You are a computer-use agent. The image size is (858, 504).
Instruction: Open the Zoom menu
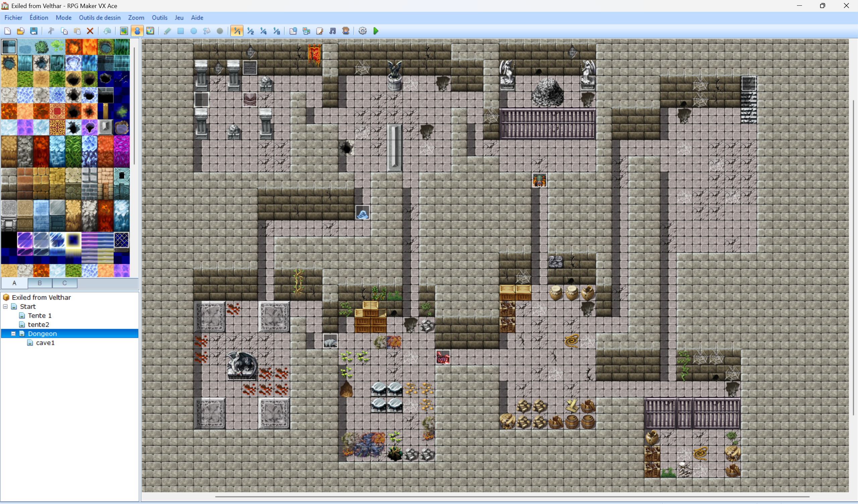136,18
